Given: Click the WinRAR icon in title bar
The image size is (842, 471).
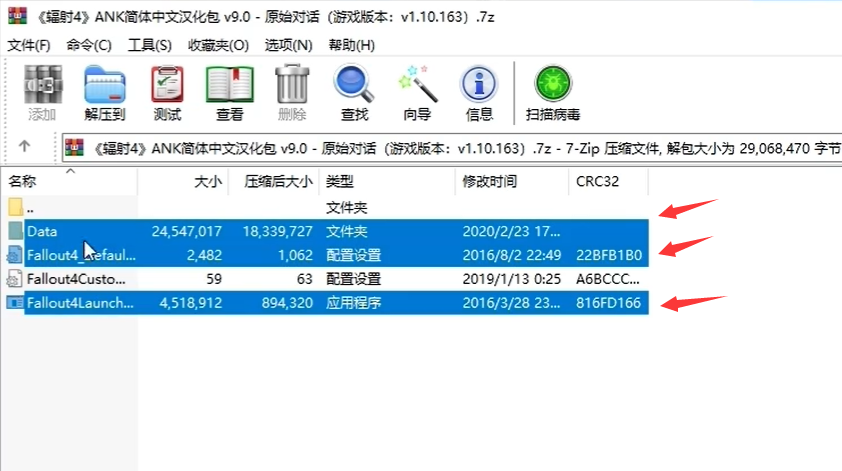Looking at the screenshot, I should [17, 16].
